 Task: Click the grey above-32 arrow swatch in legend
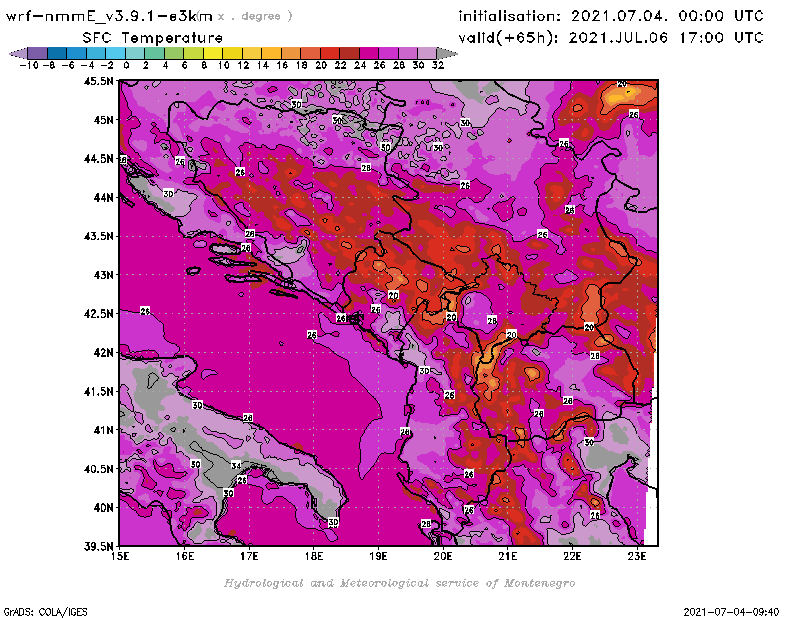[x=447, y=53]
